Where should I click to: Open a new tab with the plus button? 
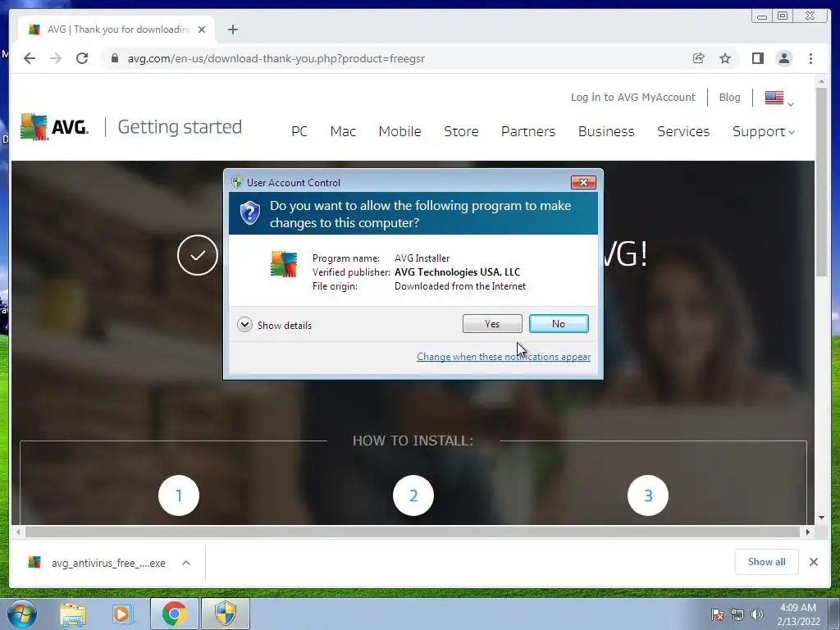point(232,30)
